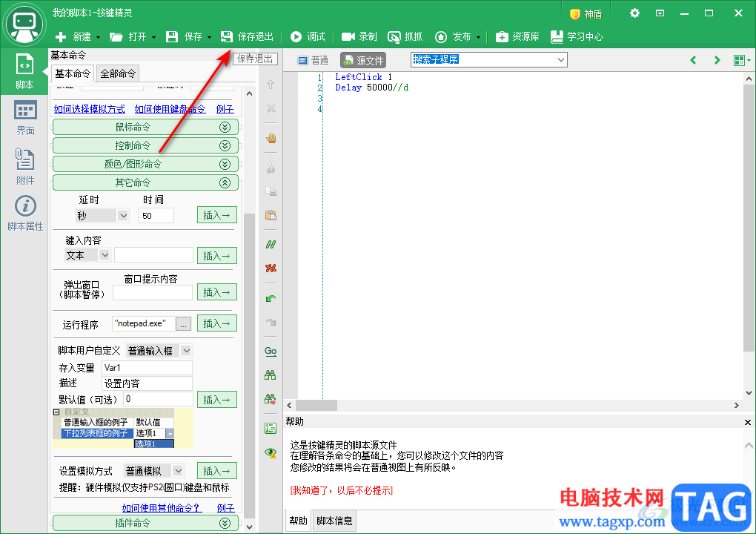This screenshot has height=534, width=756.
Task: Switch to 源文件 source view tab
Action: click(363, 60)
